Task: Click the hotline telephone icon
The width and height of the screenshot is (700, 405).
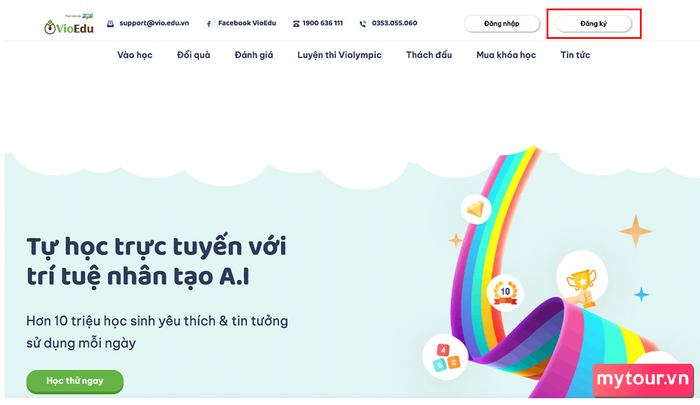Action: (x=296, y=24)
